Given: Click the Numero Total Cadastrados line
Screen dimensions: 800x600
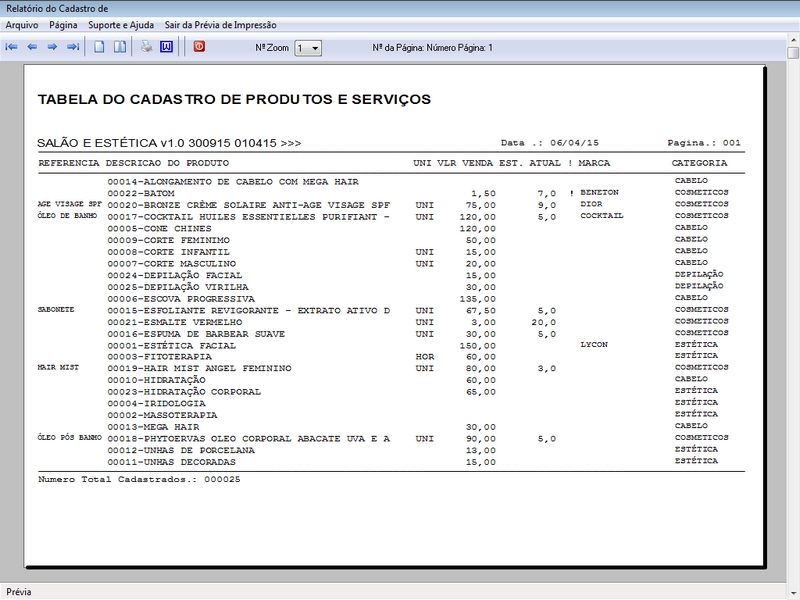Looking at the screenshot, I should coord(139,479).
